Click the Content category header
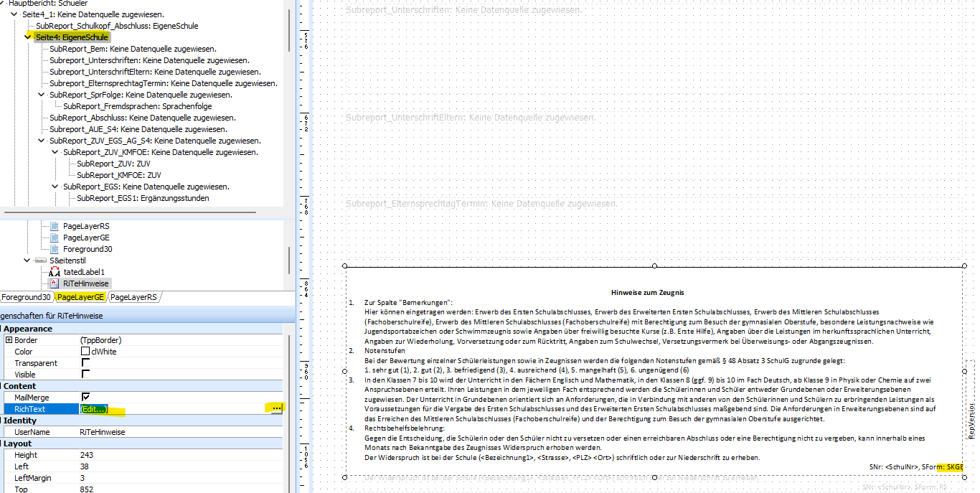 click(x=19, y=386)
